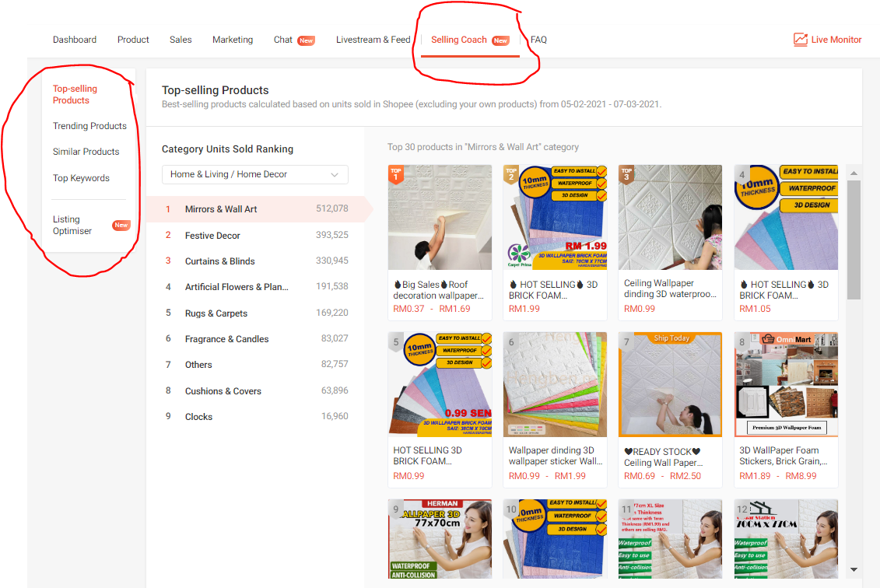Switch to the Sales tab

pos(181,40)
